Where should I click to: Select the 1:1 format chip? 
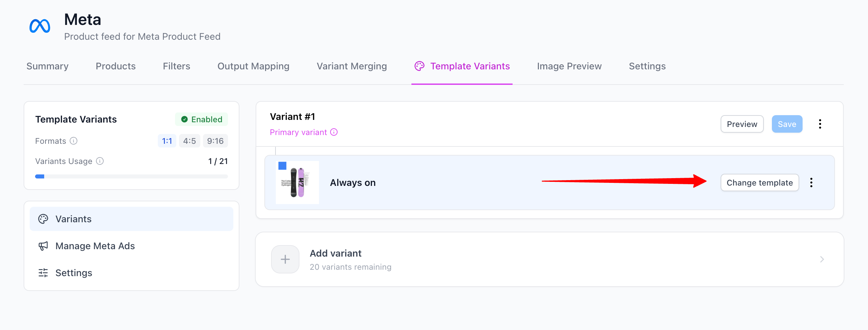167,141
